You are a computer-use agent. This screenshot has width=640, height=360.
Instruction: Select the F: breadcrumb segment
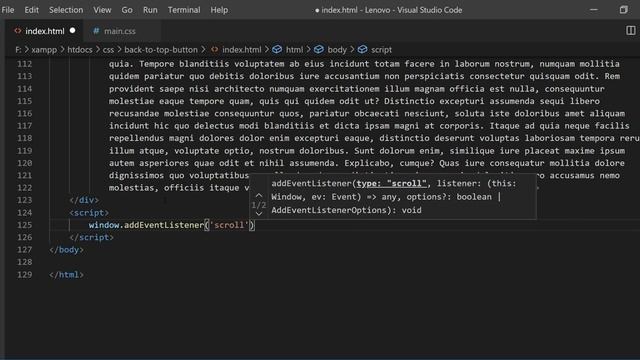click(18, 49)
